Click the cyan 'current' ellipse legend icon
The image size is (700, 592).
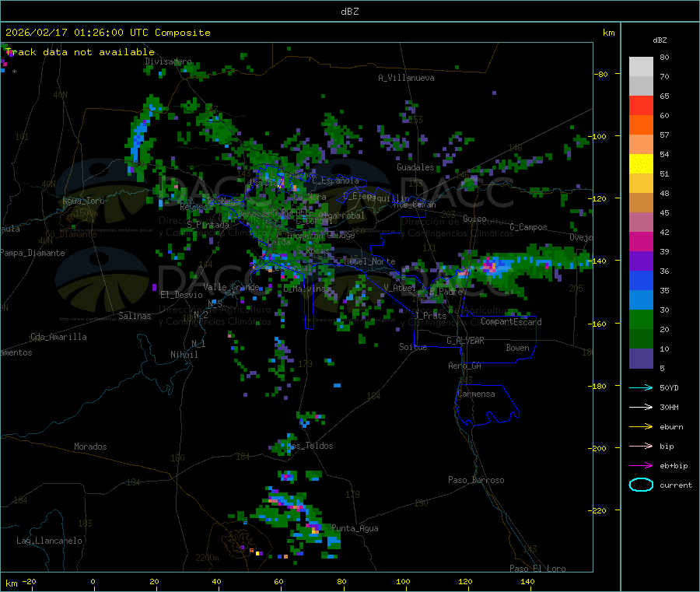click(641, 485)
